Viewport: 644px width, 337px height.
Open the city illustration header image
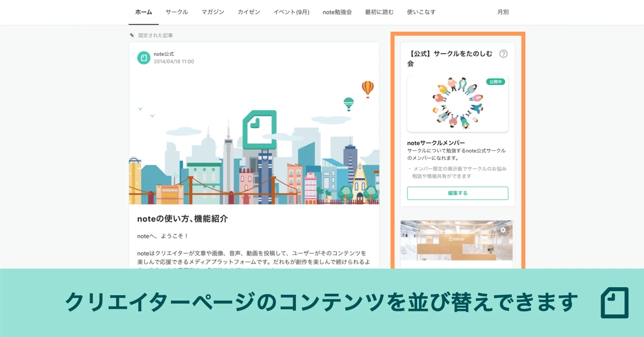254,138
